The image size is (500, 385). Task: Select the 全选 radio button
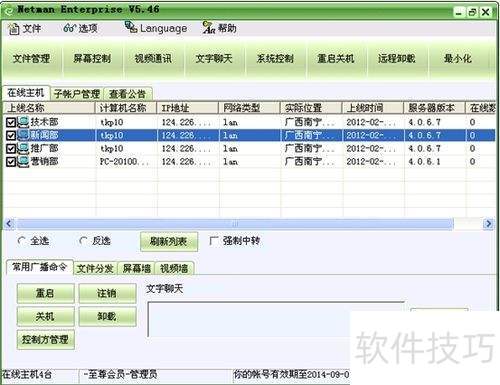(22, 241)
